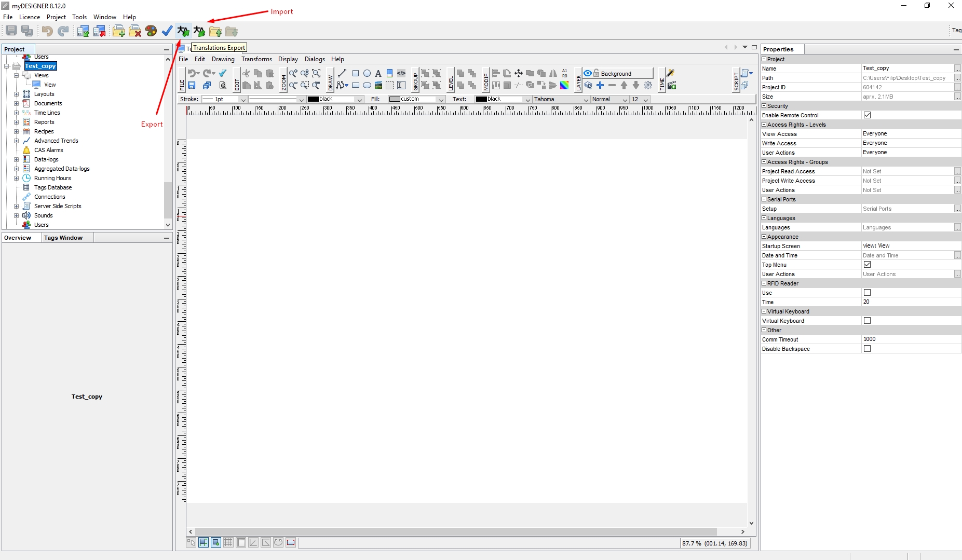The width and height of the screenshot is (962, 560).
Task: Click Project Read Access ellipsis button
Action: 957,171
